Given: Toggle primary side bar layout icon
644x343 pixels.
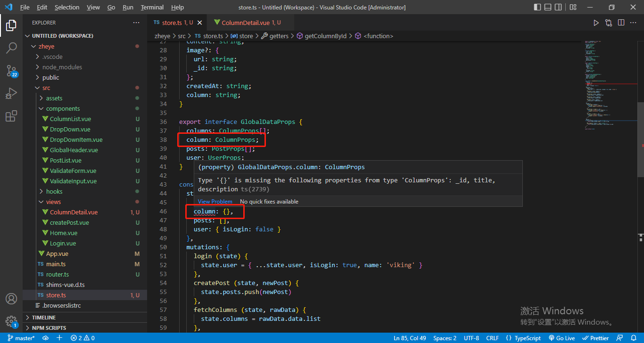Looking at the screenshot, I should 537,7.
